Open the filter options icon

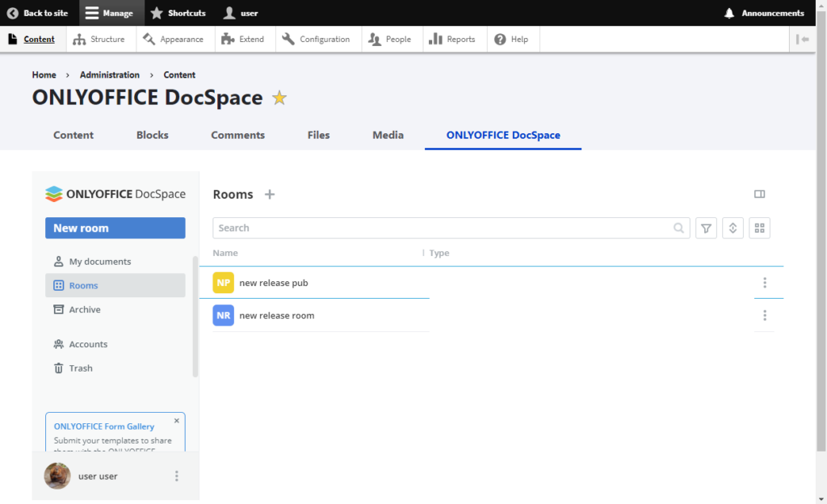click(706, 228)
